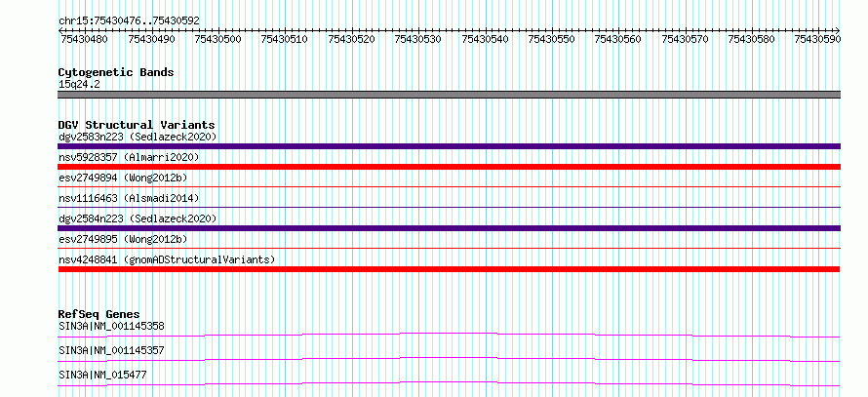Screen dimensions: 868x397
Task: Open variant esv2749894 (Wong2012b) label
Action: coord(123,178)
